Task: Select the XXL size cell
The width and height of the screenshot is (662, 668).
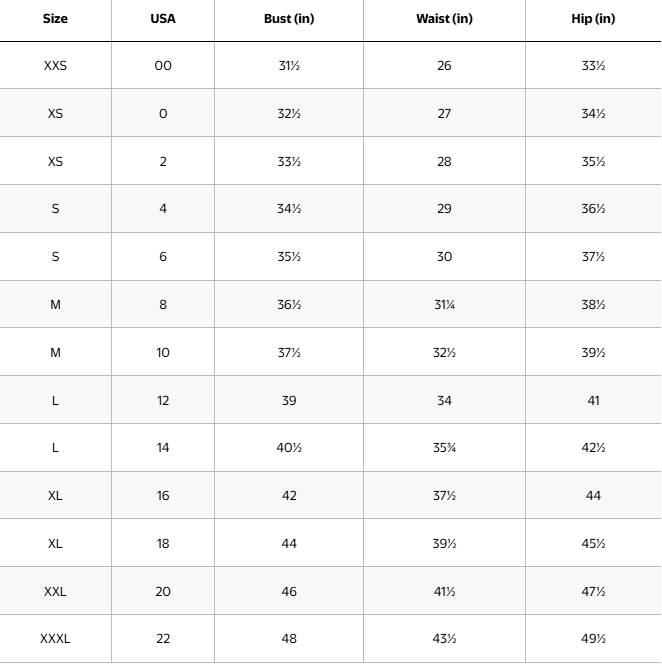Action: 55,592
